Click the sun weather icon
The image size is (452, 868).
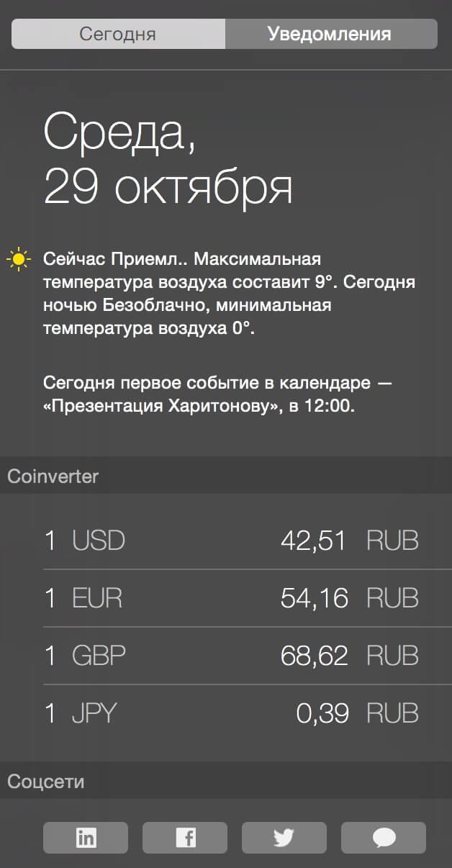click(19, 259)
